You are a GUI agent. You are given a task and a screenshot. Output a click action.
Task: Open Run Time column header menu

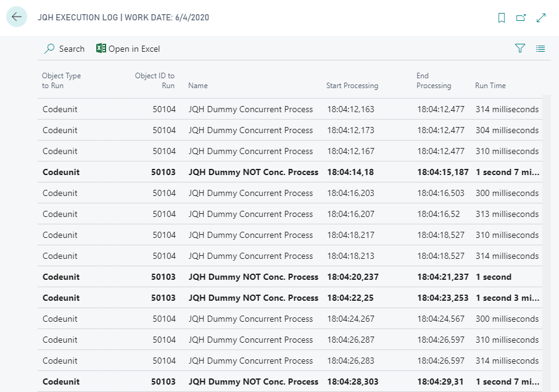(x=491, y=86)
